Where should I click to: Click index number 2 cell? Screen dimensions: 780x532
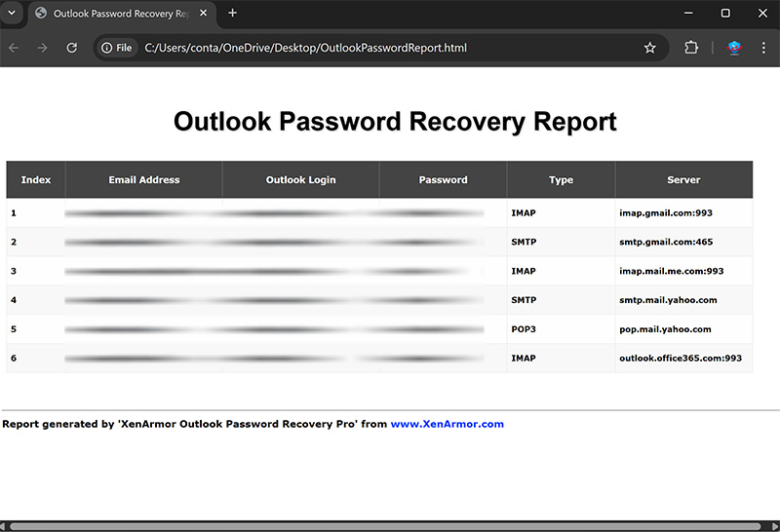(x=36, y=242)
